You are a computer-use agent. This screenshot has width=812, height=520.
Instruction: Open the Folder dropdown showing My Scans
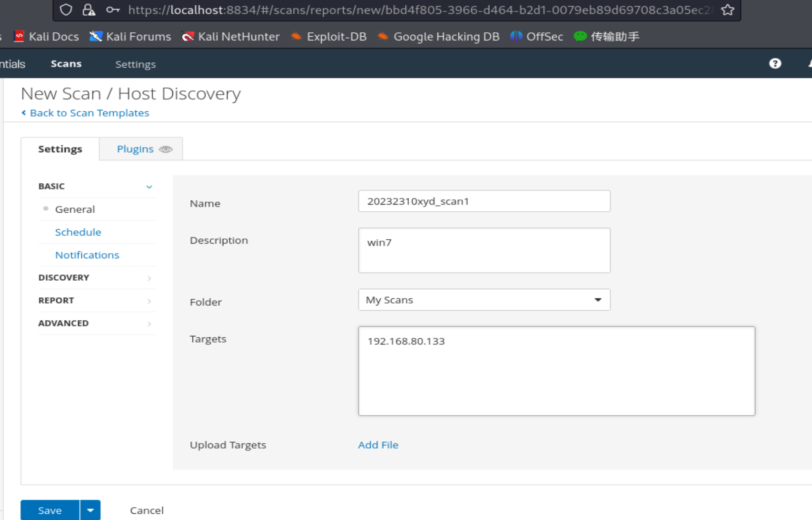pyautogui.click(x=484, y=300)
